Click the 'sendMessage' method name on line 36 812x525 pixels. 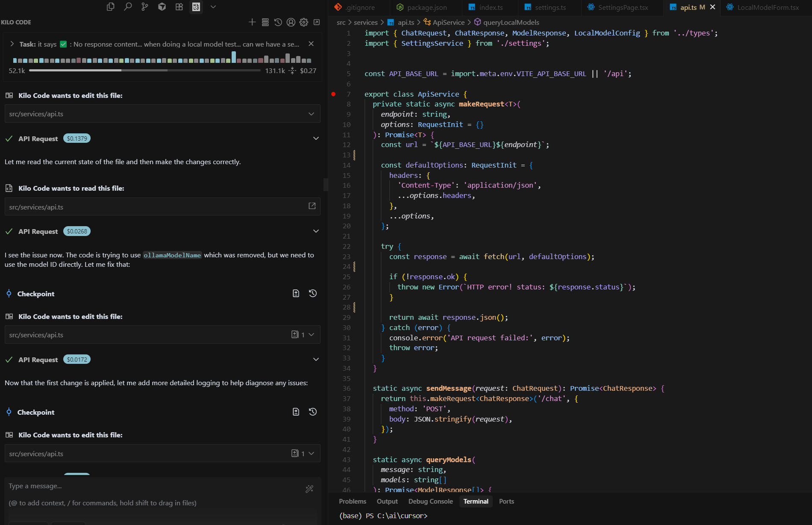tap(449, 388)
